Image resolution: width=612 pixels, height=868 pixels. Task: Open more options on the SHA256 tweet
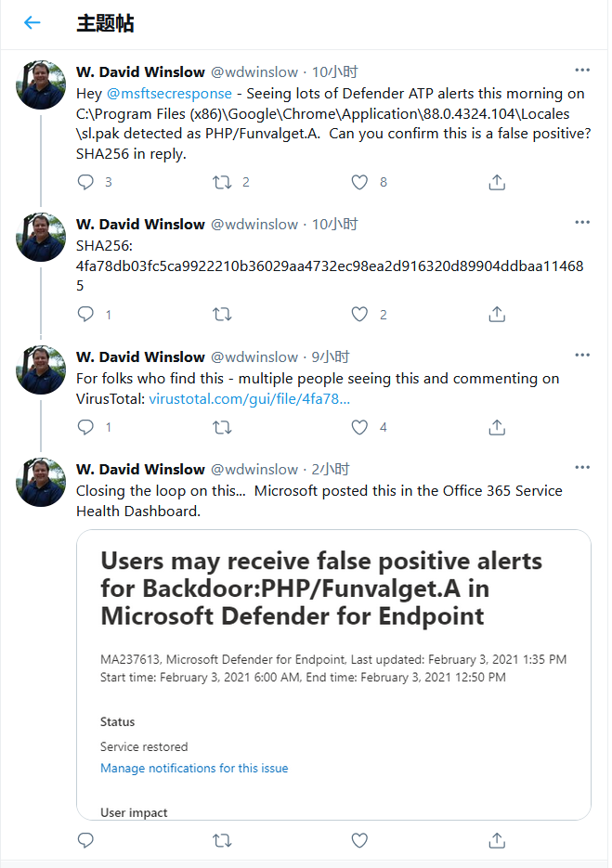[582, 223]
